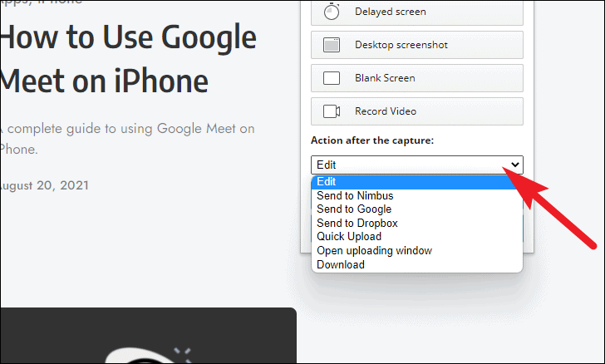Open the Action after the capture dropdown
Viewport: 605px width, 364px height.
click(417, 165)
